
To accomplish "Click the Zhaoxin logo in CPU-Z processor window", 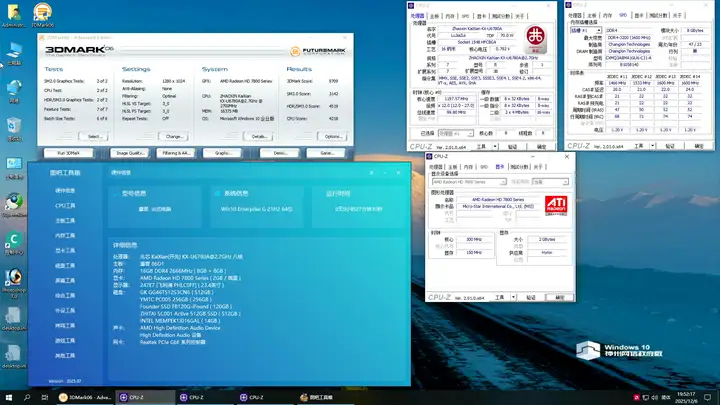I will pyautogui.click(x=535, y=40).
